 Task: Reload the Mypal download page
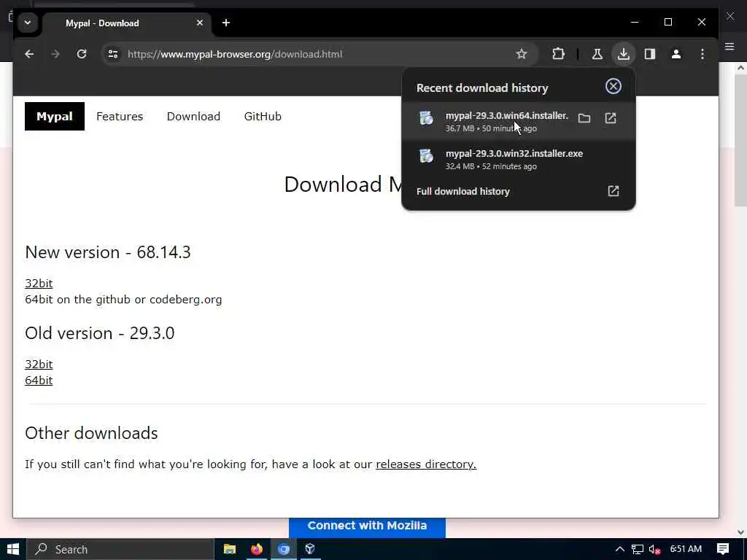(x=82, y=54)
